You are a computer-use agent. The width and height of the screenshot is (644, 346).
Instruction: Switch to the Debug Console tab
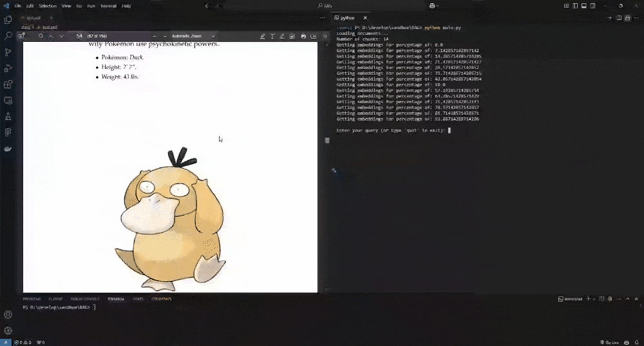(x=85, y=299)
